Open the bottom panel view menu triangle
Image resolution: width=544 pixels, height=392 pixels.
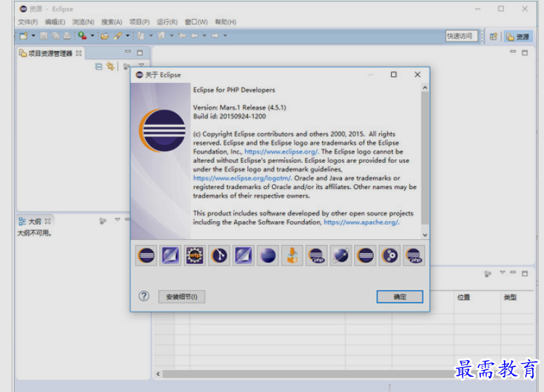point(503,272)
